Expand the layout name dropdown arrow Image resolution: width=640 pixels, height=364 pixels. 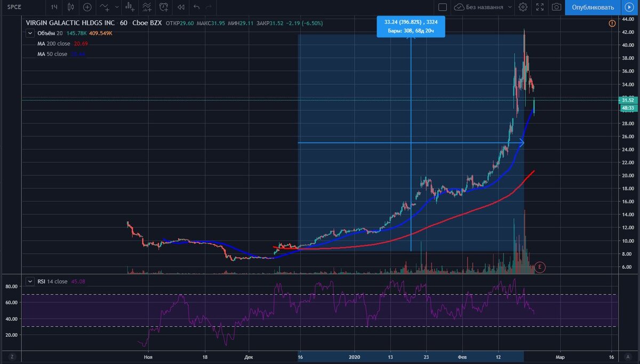pos(510,7)
